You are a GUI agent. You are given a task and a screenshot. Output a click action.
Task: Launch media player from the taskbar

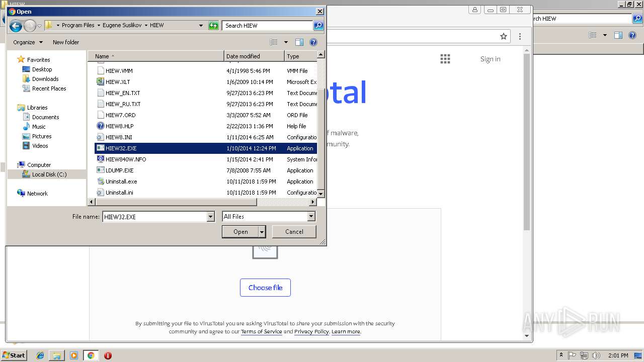click(74, 355)
